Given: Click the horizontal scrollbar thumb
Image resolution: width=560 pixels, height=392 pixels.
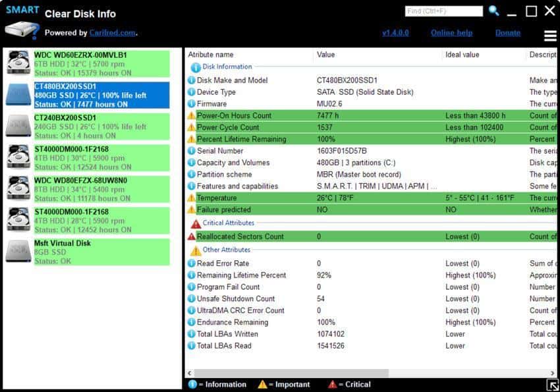Looking at the screenshot, I should (291, 373).
